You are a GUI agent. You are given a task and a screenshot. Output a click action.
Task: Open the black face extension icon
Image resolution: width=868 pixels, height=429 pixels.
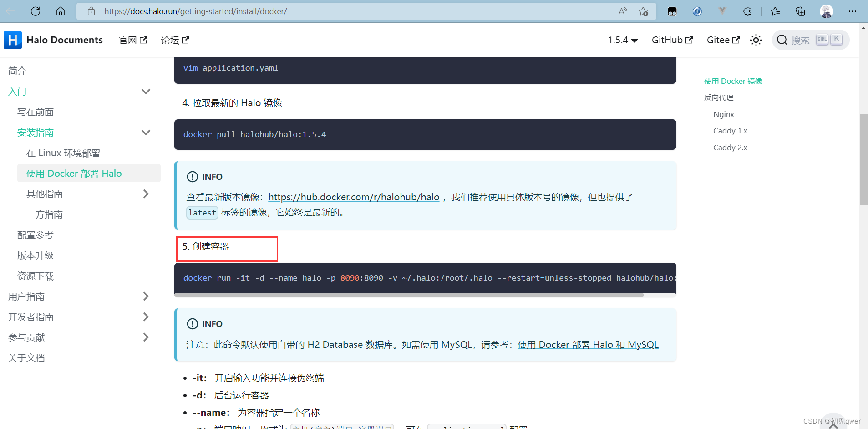click(672, 11)
